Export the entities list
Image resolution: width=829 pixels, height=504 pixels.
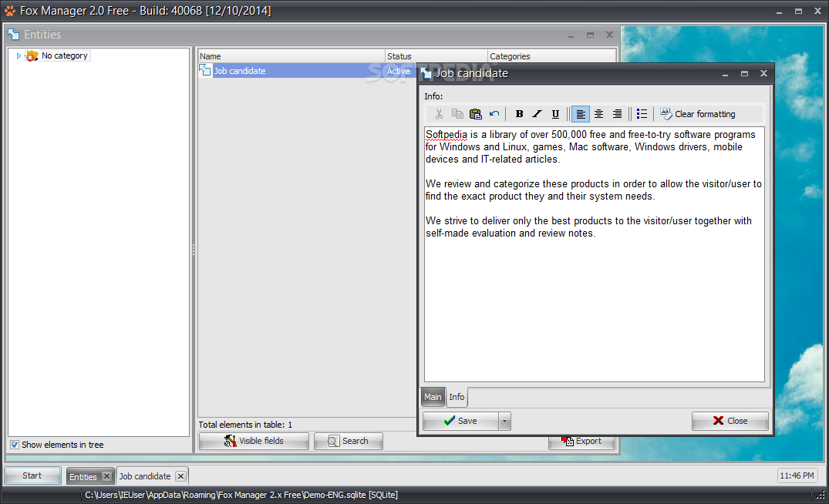pos(582,440)
